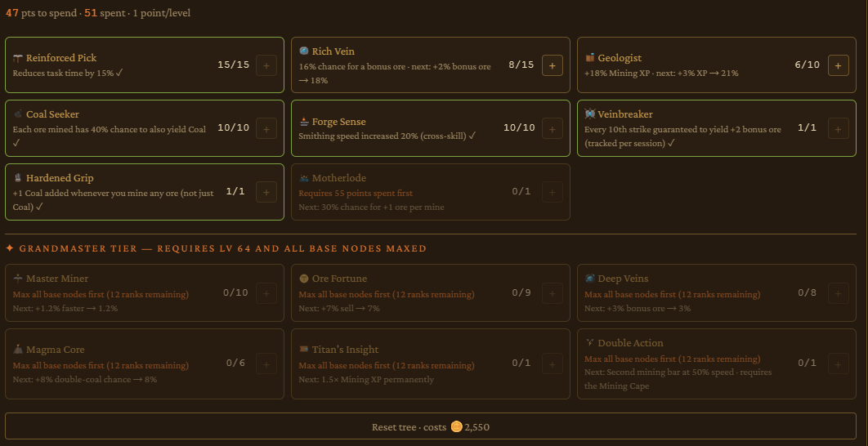Click the Forge Sense anvil icon

(304, 121)
